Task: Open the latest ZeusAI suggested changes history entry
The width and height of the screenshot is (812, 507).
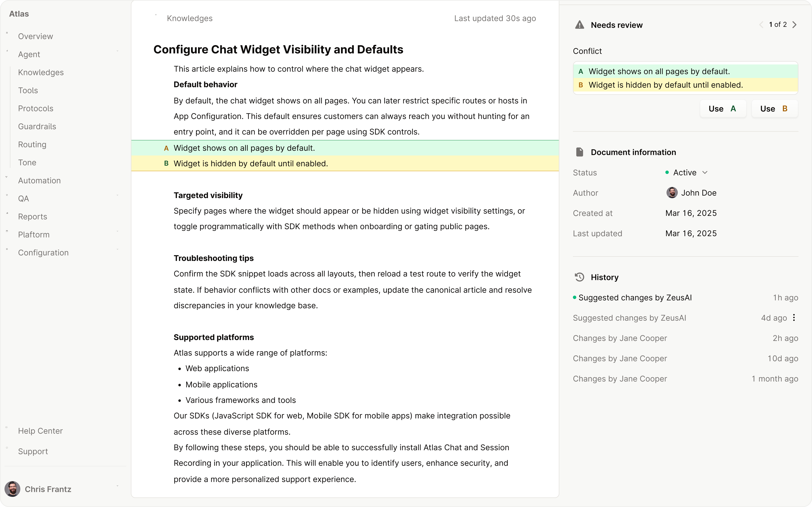Action: click(635, 297)
